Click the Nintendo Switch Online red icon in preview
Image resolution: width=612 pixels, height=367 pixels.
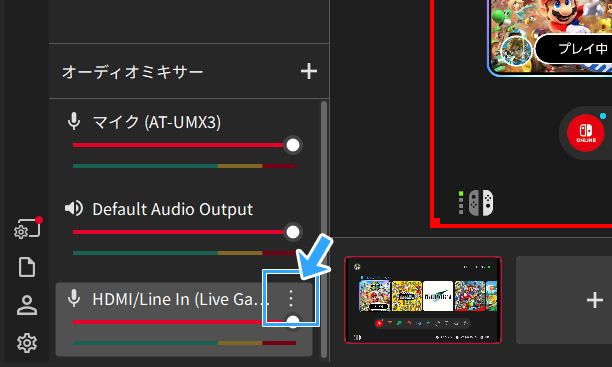pos(585,133)
